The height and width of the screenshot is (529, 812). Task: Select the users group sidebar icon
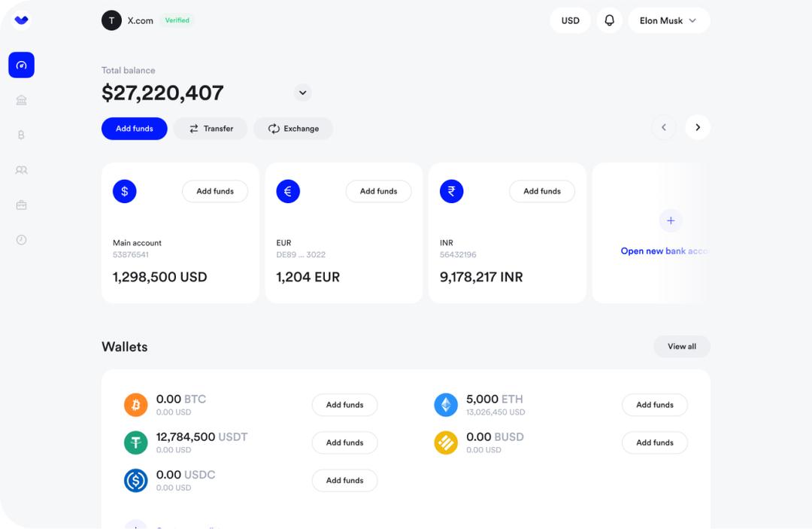[21, 170]
